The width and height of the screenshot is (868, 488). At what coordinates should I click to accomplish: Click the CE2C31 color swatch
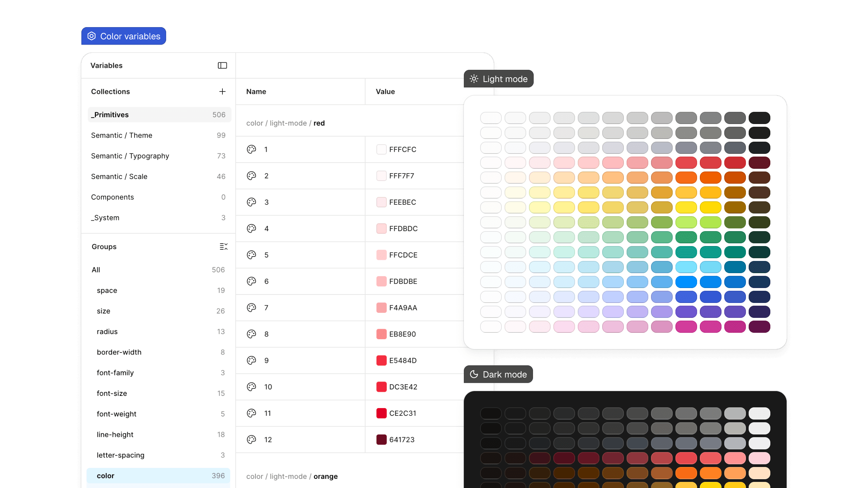(381, 413)
